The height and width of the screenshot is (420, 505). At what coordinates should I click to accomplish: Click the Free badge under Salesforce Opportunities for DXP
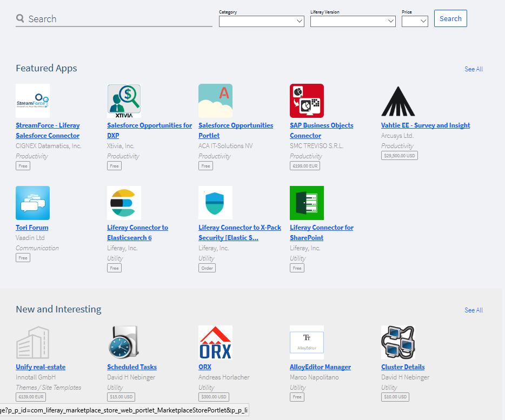tap(114, 166)
